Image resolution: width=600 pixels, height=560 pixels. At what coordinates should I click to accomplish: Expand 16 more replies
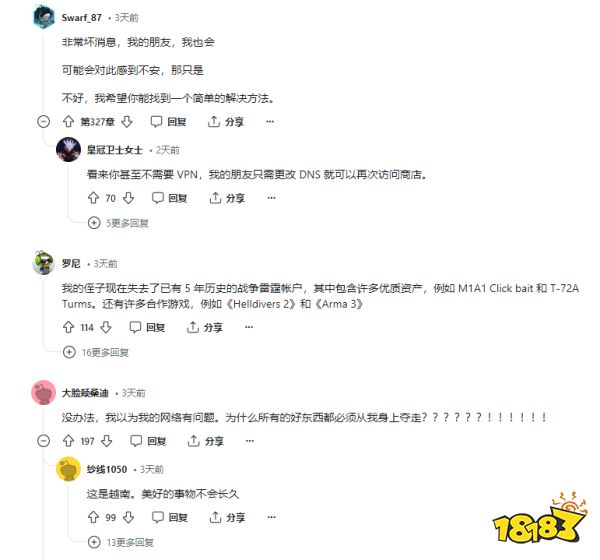click(x=96, y=352)
